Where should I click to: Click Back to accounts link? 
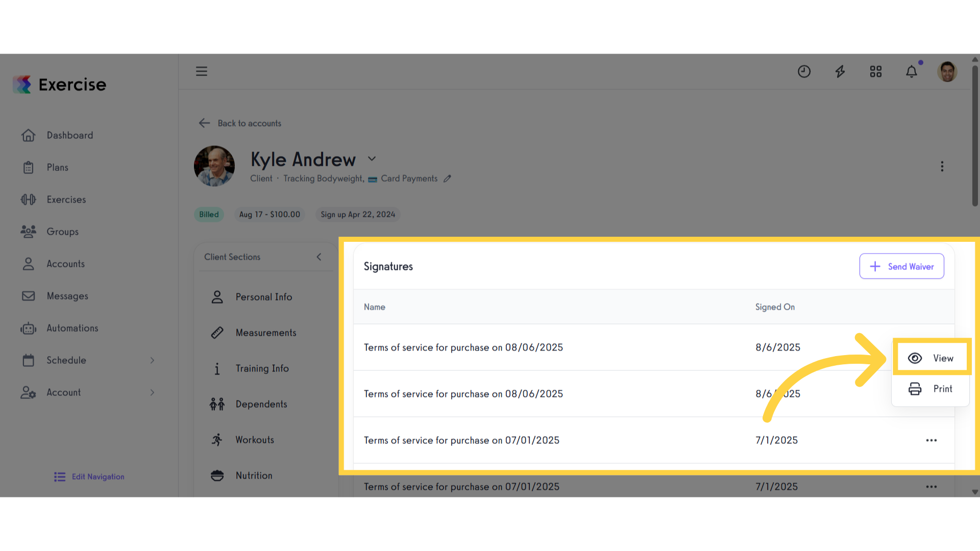click(240, 123)
